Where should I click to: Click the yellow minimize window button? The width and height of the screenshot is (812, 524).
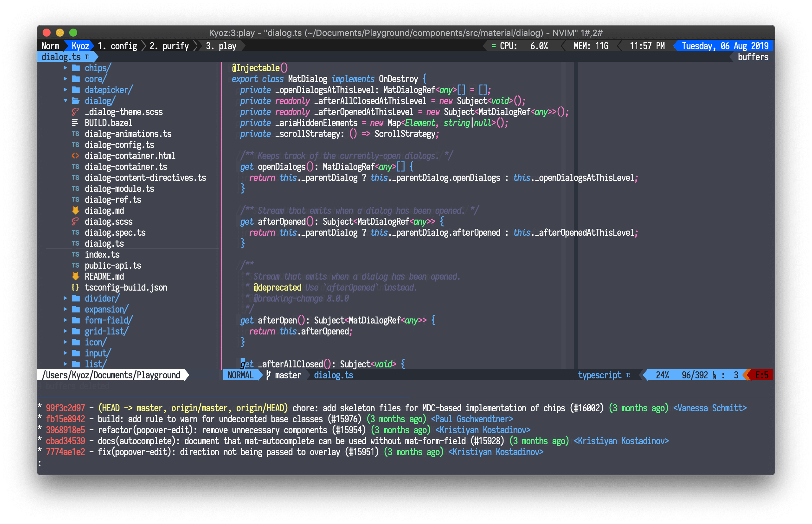pos(60,33)
